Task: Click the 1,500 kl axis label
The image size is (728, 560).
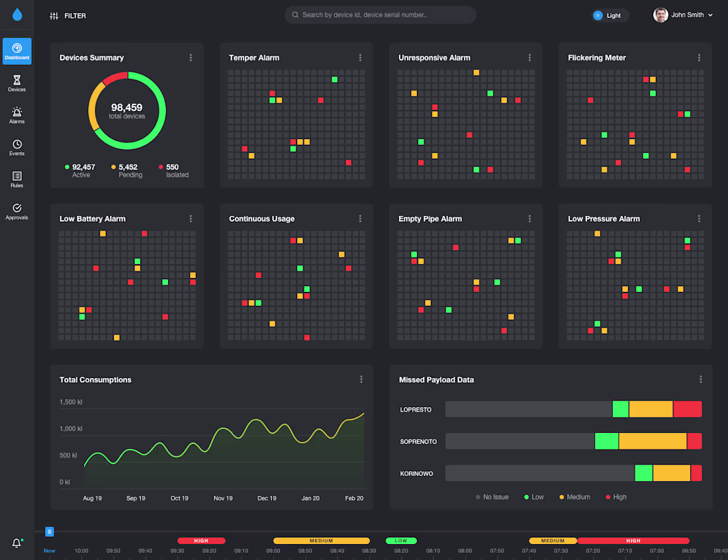Action: click(71, 402)
